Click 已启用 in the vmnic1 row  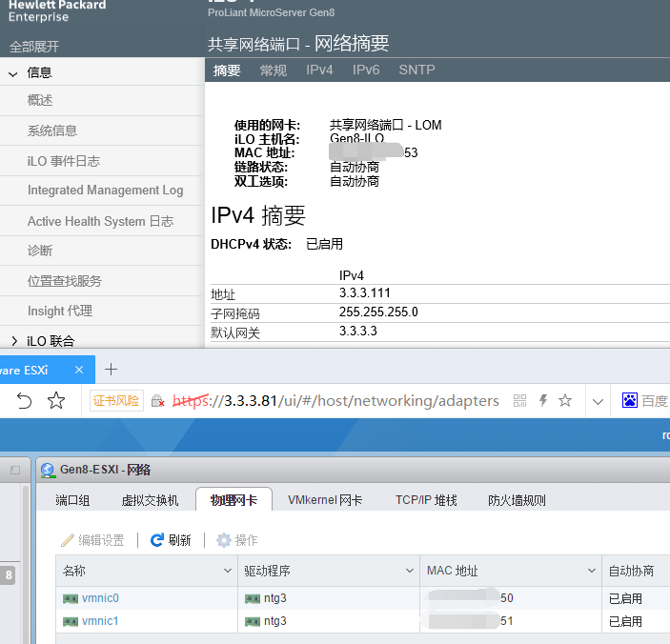[625, 621]
